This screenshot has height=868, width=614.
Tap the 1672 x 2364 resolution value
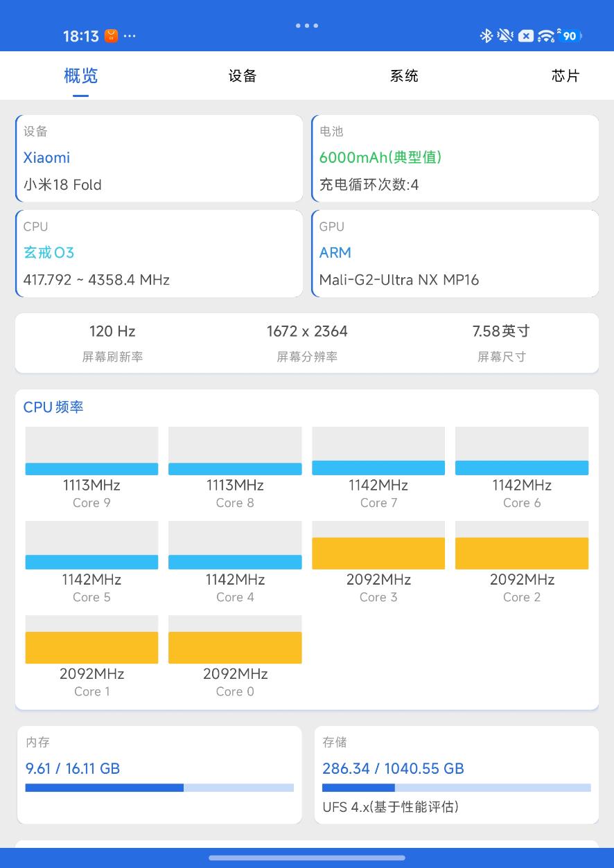(307, 331)
